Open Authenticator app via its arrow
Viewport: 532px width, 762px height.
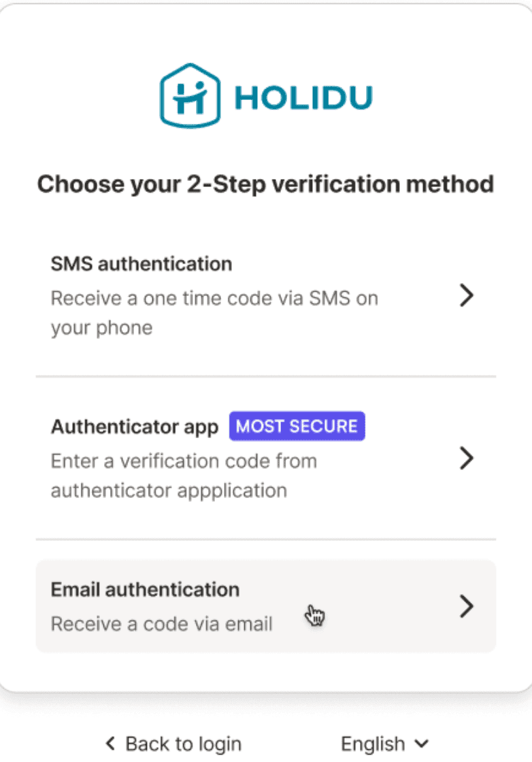(x=466, y=459)
